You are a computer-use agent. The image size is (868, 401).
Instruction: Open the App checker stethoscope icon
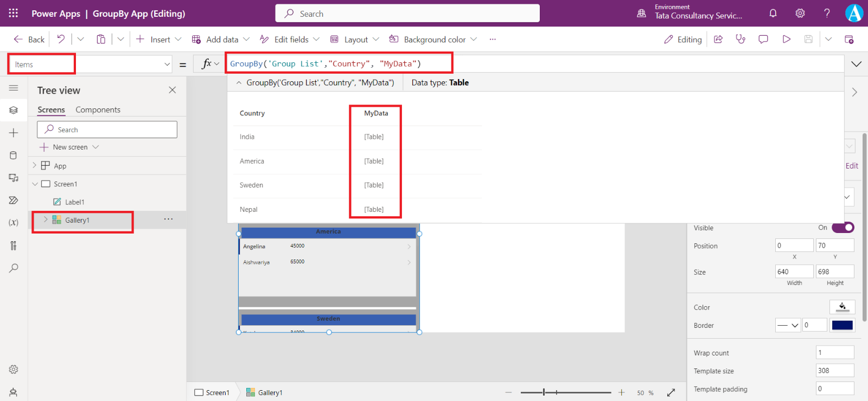(x=741, y=39)
